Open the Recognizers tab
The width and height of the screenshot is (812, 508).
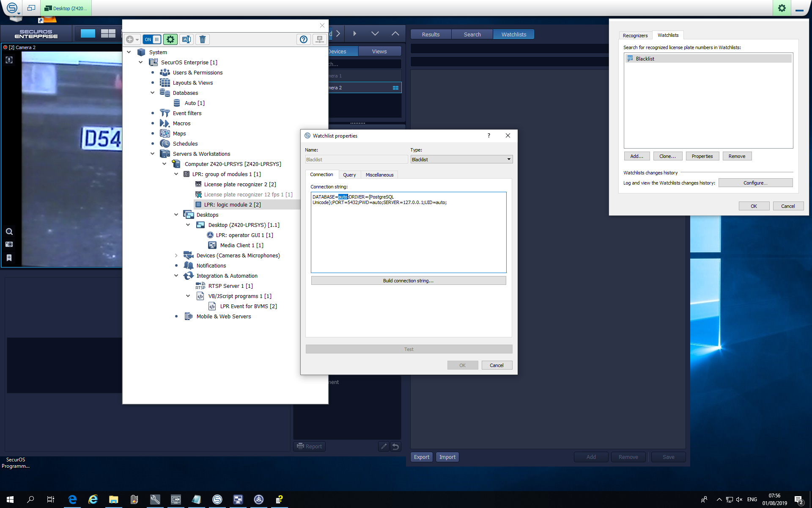coord(635,36)
